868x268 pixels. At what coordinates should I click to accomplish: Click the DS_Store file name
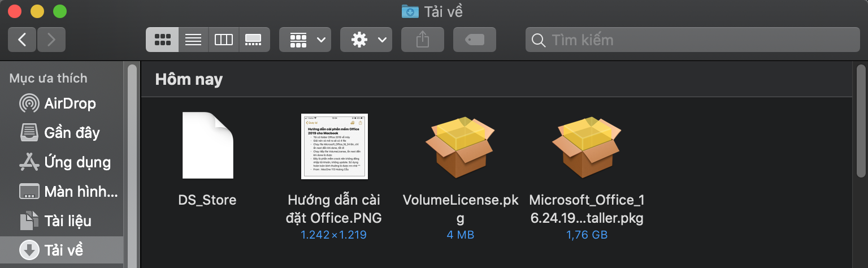[207, 200]
